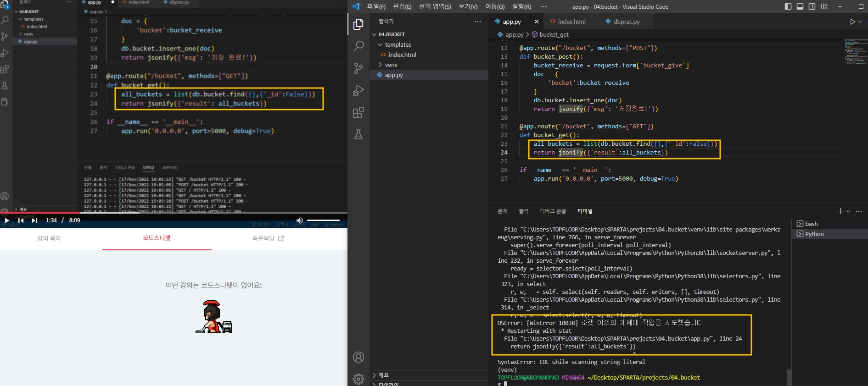This screenshot has height=386, width=868.
Task: Customize layout from the title bar icon
Action: click(x=824, y=6)
